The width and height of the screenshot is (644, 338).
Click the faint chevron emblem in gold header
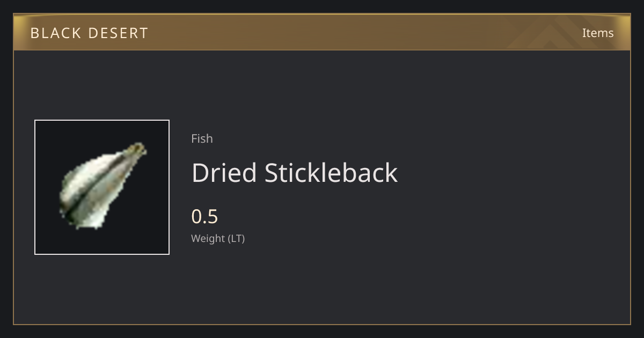(x=558, y=32)
